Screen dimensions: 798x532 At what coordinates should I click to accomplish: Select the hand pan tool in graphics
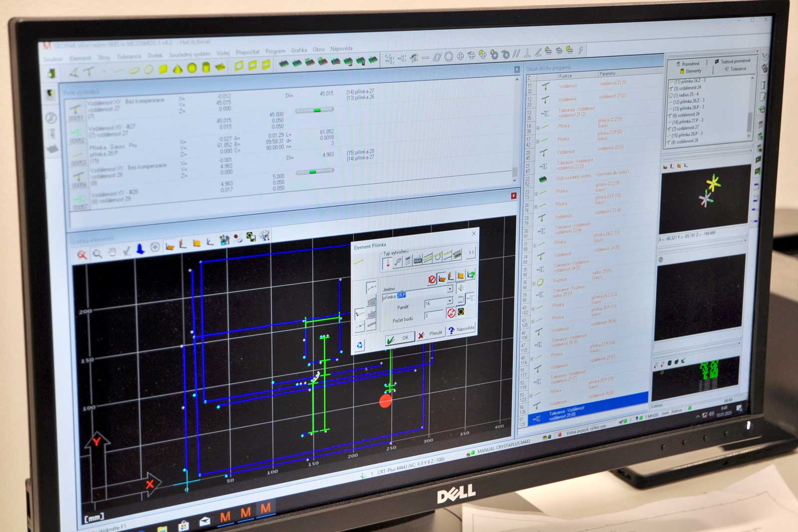pyautogui.click(x=112, y=252)
